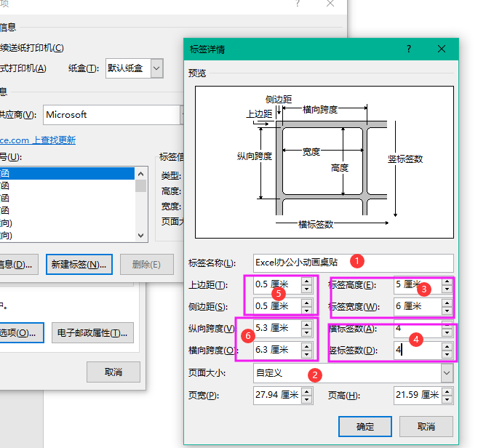The image size is (478, 448).
Task: Increase 页宽 with up spinner arrow
Action: click(307, 391)
